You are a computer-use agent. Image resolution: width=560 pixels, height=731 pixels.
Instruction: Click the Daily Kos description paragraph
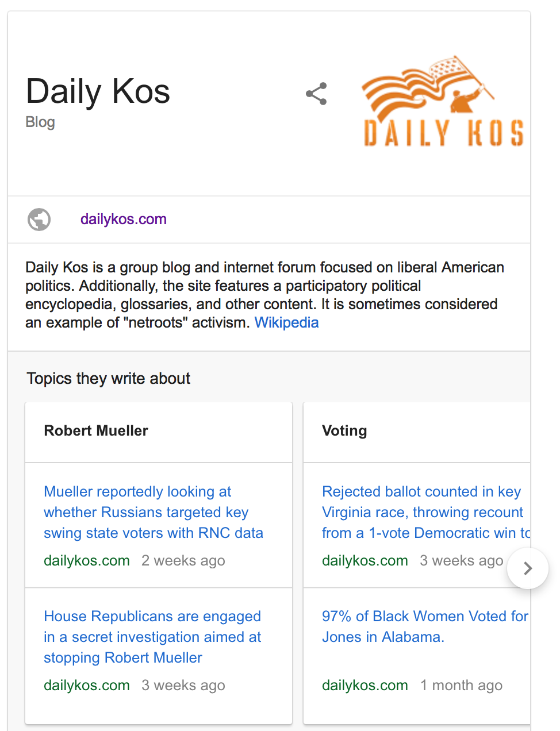pos(264,295)
